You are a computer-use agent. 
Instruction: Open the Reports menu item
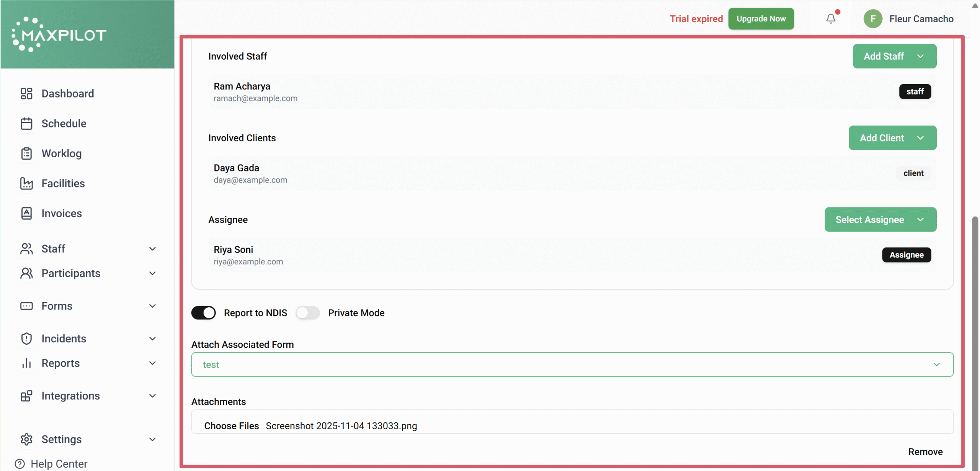point(60,363)
